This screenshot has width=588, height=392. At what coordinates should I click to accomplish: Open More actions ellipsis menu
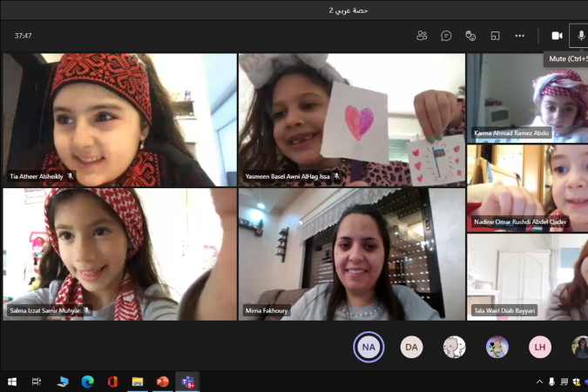(520, 36)
